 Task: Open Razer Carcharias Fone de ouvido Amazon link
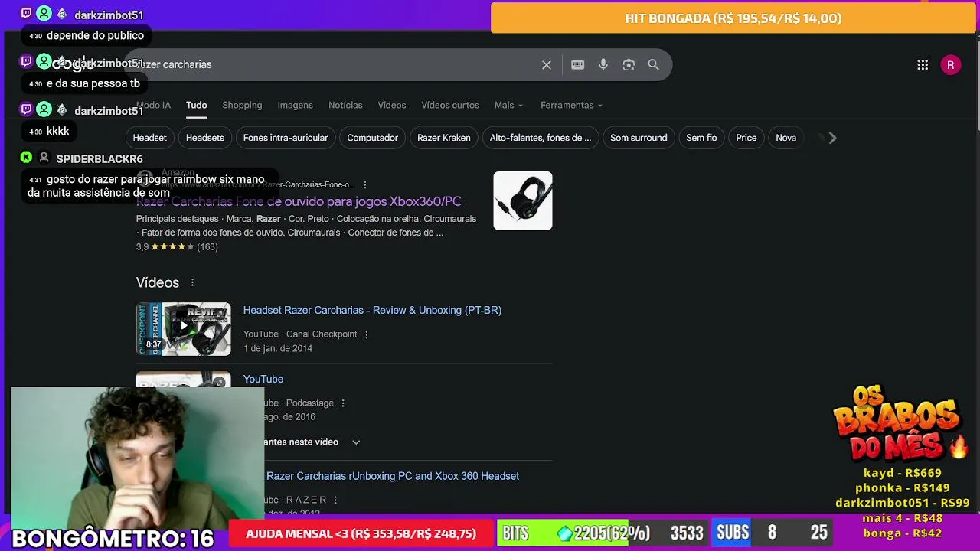299,201
